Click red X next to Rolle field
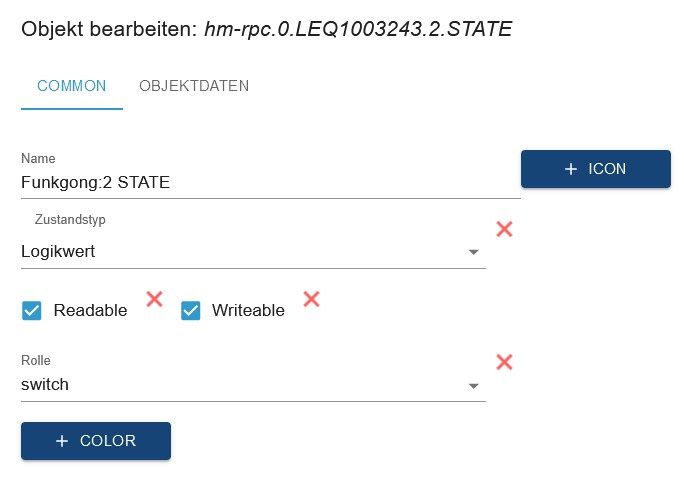The image size is (684, 478). (x=504, y=362)
